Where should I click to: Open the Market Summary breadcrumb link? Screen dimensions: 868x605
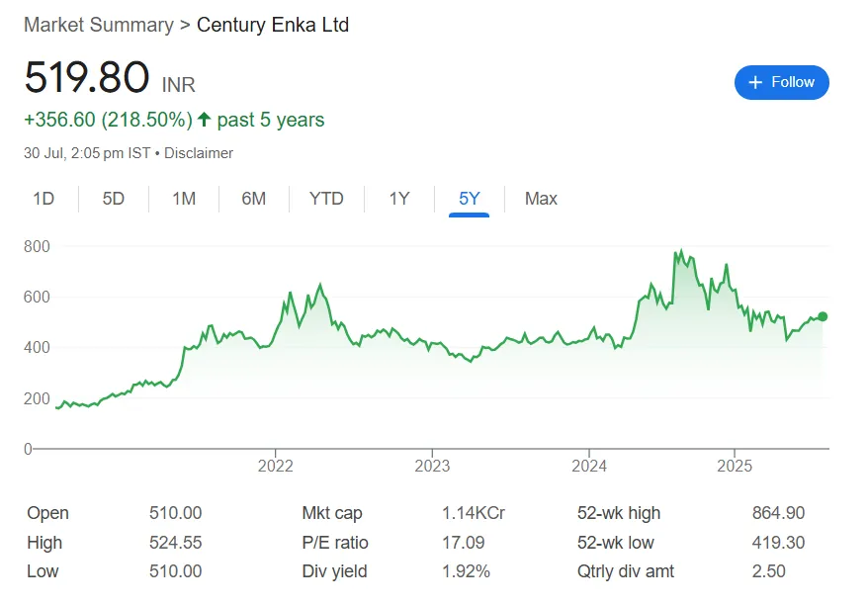click(x=99, y=25)
